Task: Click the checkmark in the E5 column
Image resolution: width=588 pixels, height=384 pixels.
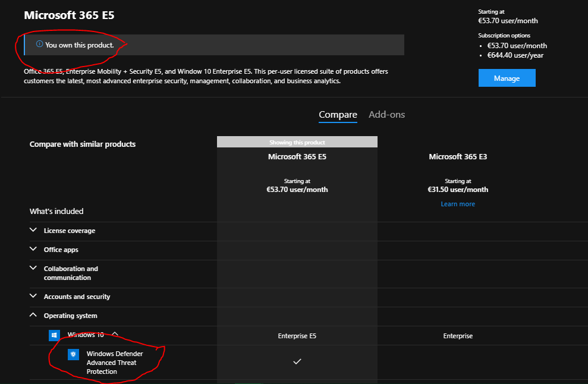Action: (297, 361)
